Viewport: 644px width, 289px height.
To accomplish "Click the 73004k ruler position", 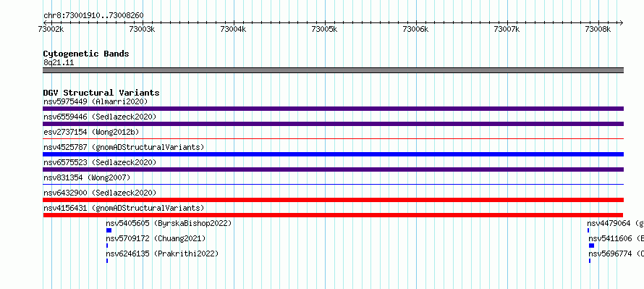I will coord(233,29).
